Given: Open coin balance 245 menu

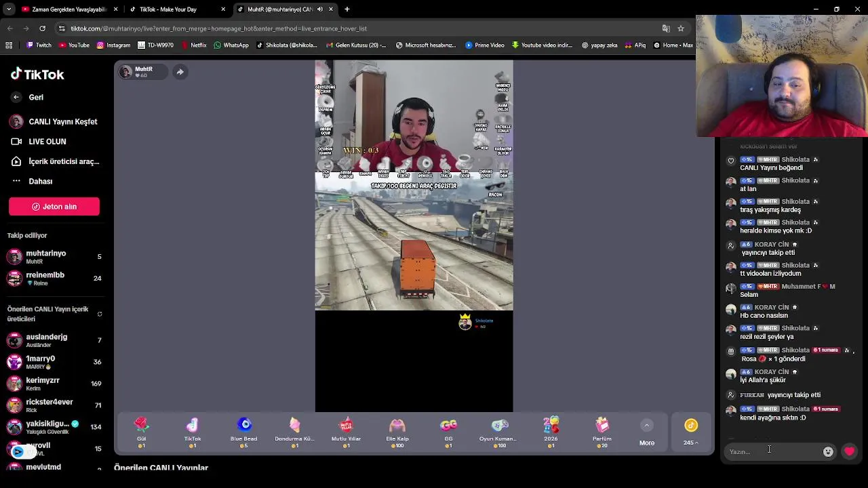Looking at the screenshot, I should 691,432.
